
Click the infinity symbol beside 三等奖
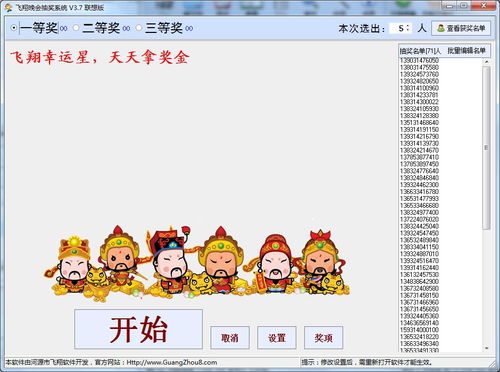coord(189,29)
